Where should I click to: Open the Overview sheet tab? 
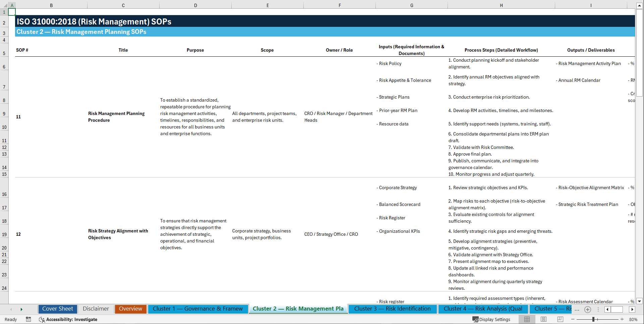[x=130, y=309]
